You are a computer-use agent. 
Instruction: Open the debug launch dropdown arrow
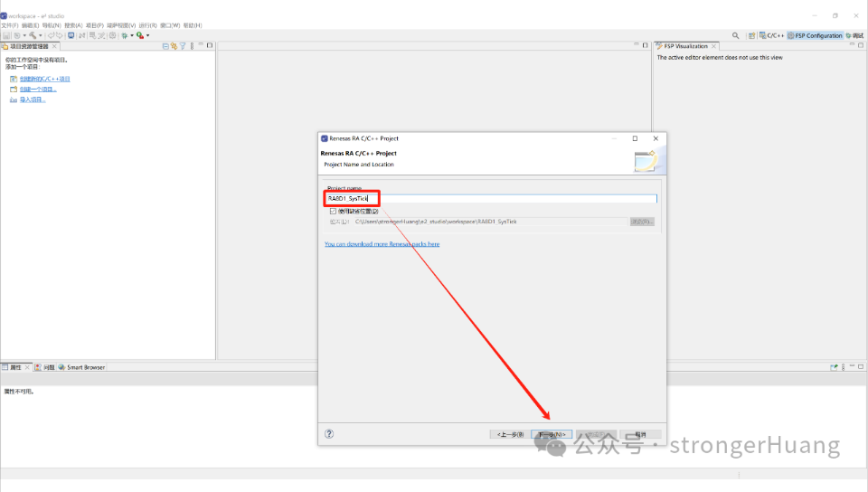(x=132, y=35)
